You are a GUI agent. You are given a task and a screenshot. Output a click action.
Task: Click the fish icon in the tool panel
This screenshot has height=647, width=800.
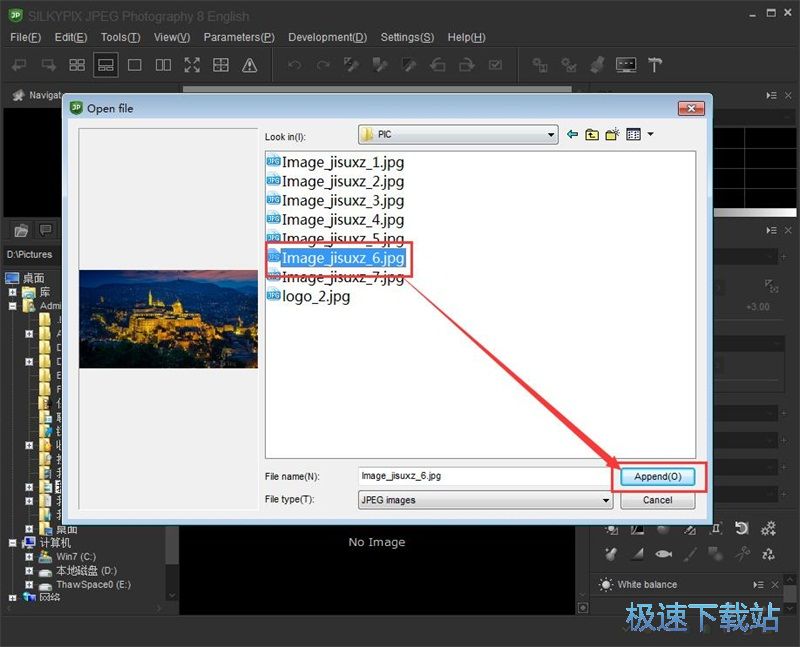[663, 553]
